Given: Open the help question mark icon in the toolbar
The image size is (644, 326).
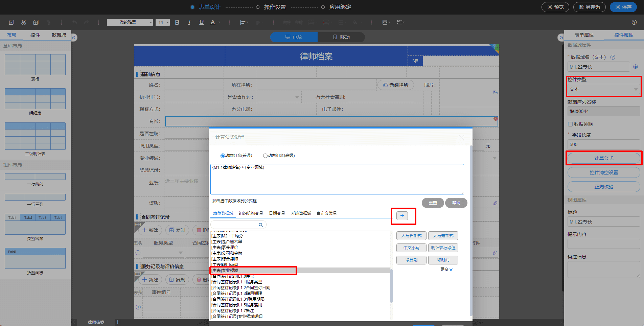Looking at the screenshot, I should (634, 22).
